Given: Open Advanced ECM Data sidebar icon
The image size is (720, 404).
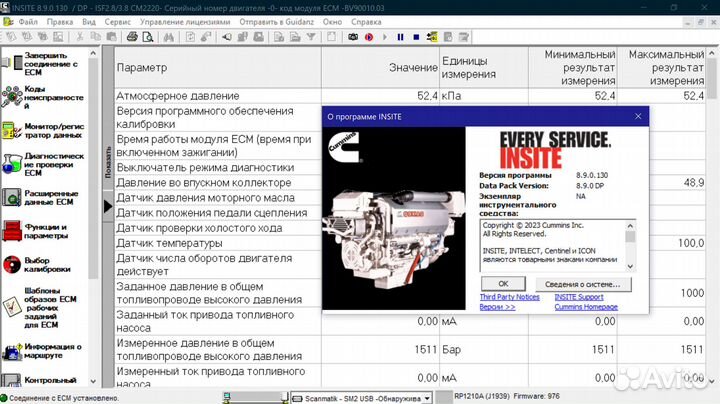Looking at the screenshot, I should (x=13, y=198).
